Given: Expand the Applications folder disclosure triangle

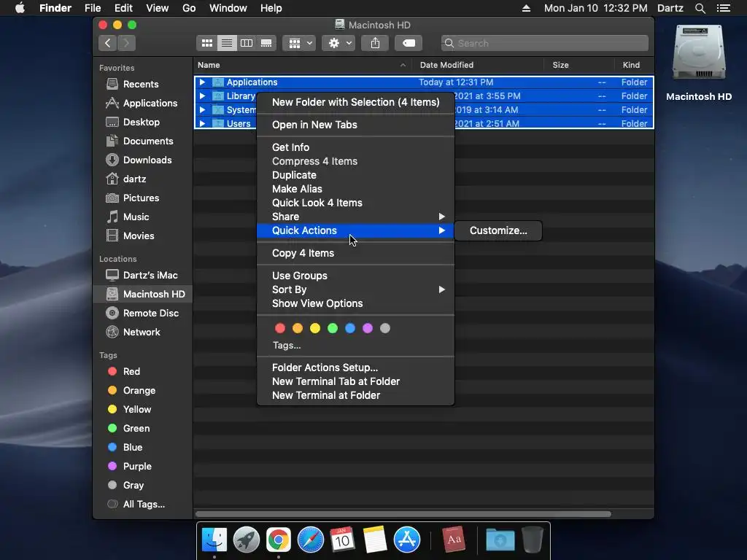Looking at the screenshot, I should [202, 82].
